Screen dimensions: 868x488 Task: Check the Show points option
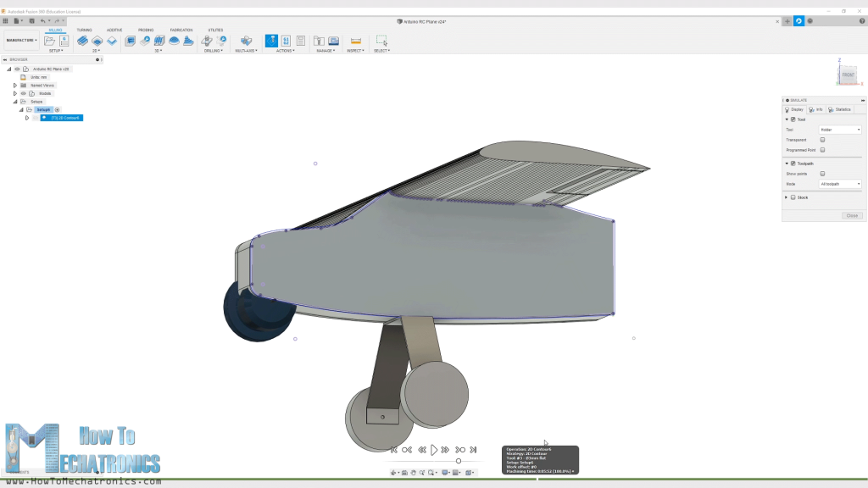point(822,173)
